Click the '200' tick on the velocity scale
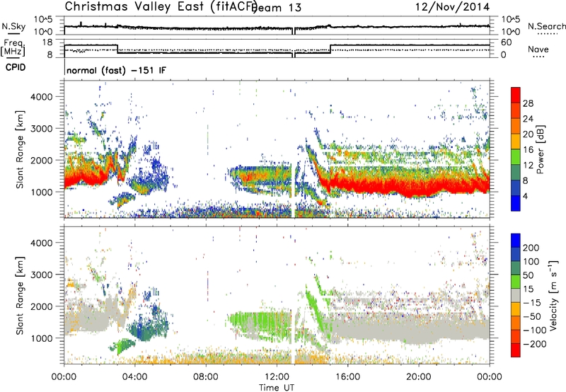 tap(531, 248)
